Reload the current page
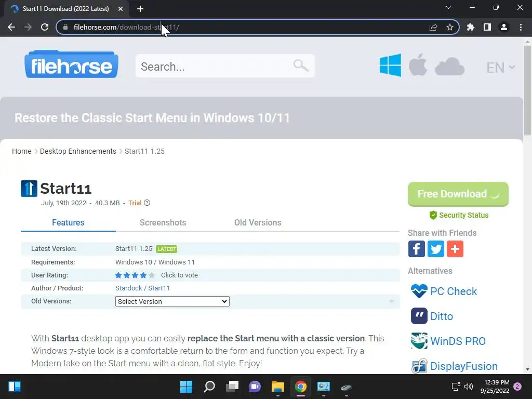 [45, 27]
